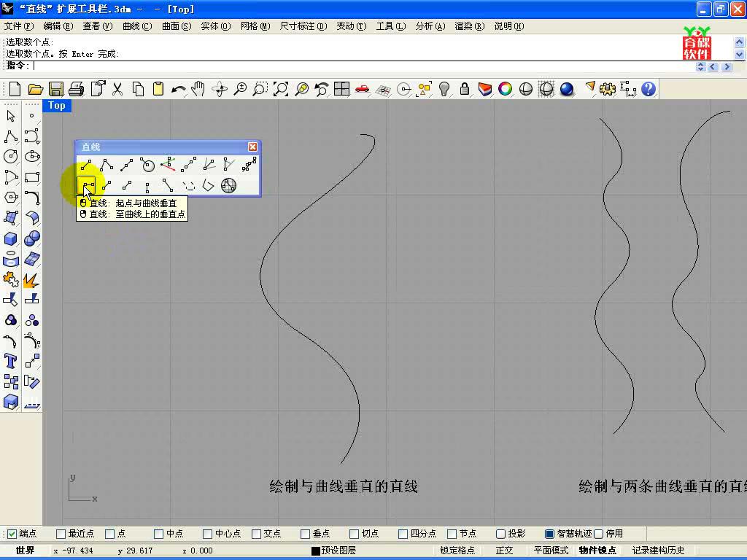The image size is (747, 560).
Task: Toggle 物件锁点 in status bar
Action: click(597, 551)
